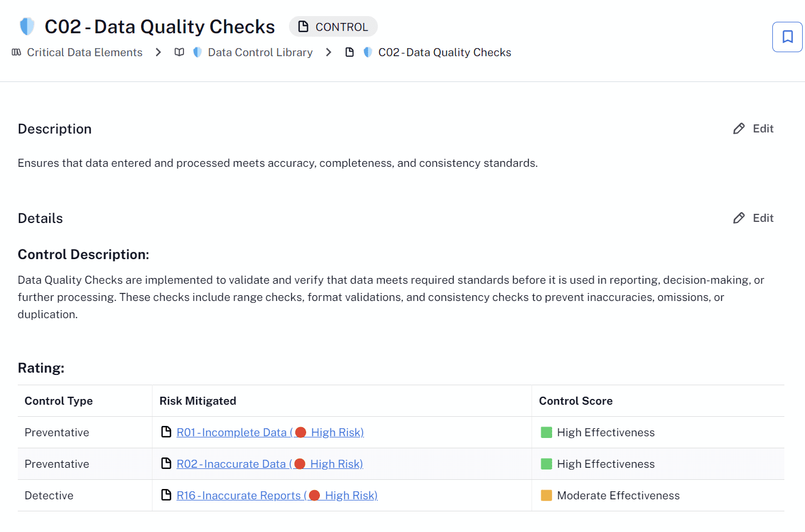Select the CONTROL badge next to the title

(333, 26)
